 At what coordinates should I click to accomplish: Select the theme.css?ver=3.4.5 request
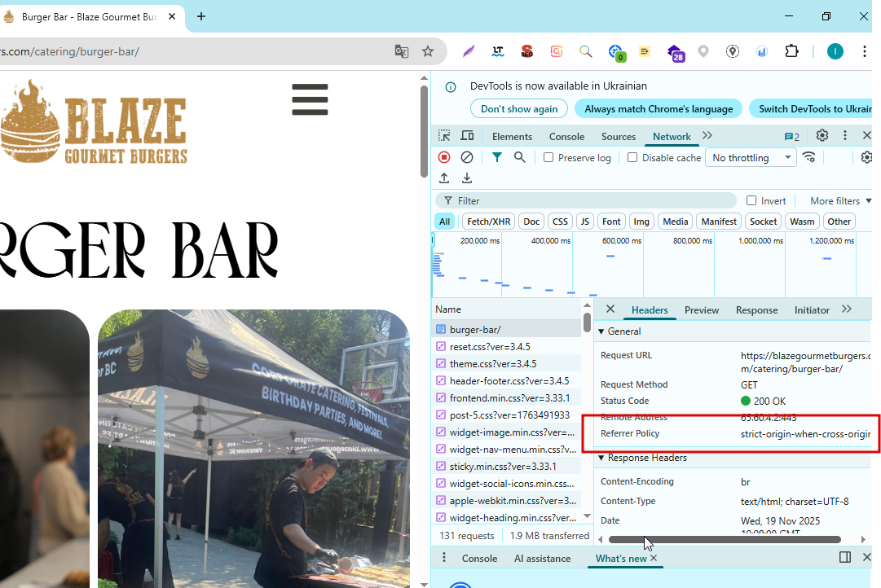coord(508,364)
